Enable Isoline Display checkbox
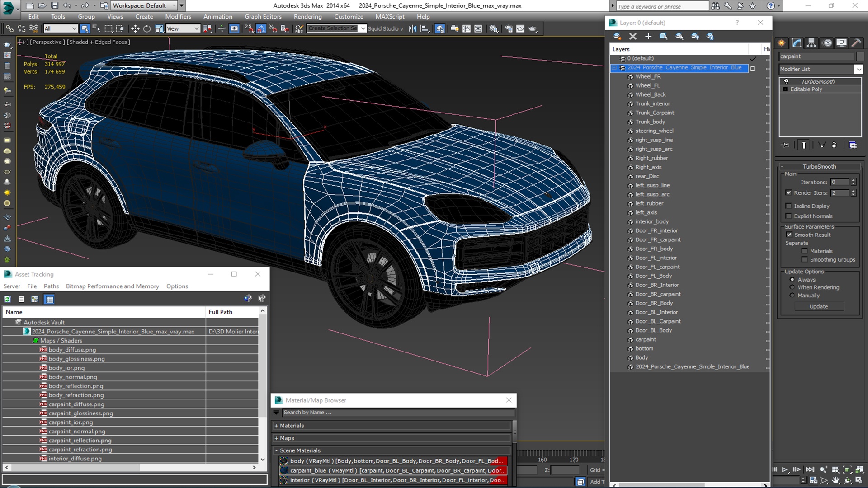Viewport: 868px width, 488px height. [789, 206]
